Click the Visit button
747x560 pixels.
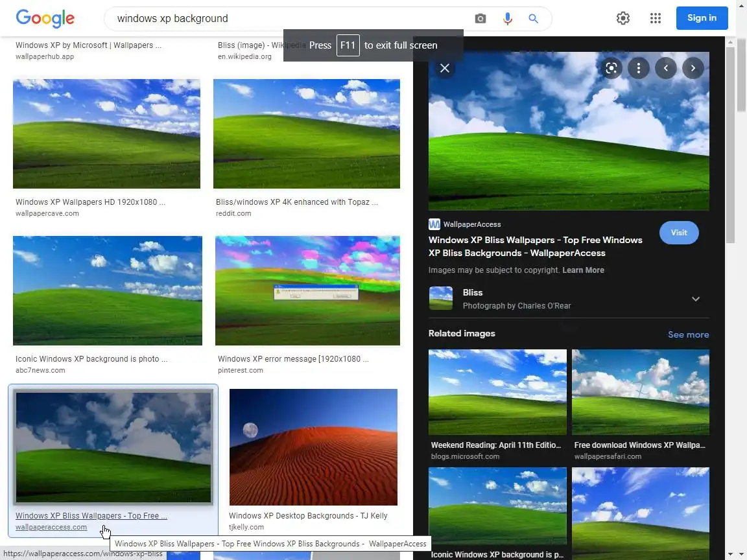coord(679,233)
